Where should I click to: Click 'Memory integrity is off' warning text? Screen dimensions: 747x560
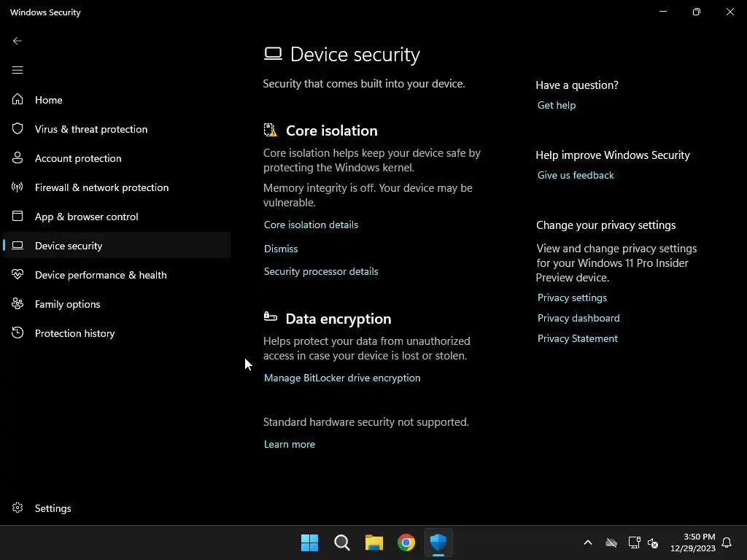pos(368,195)
